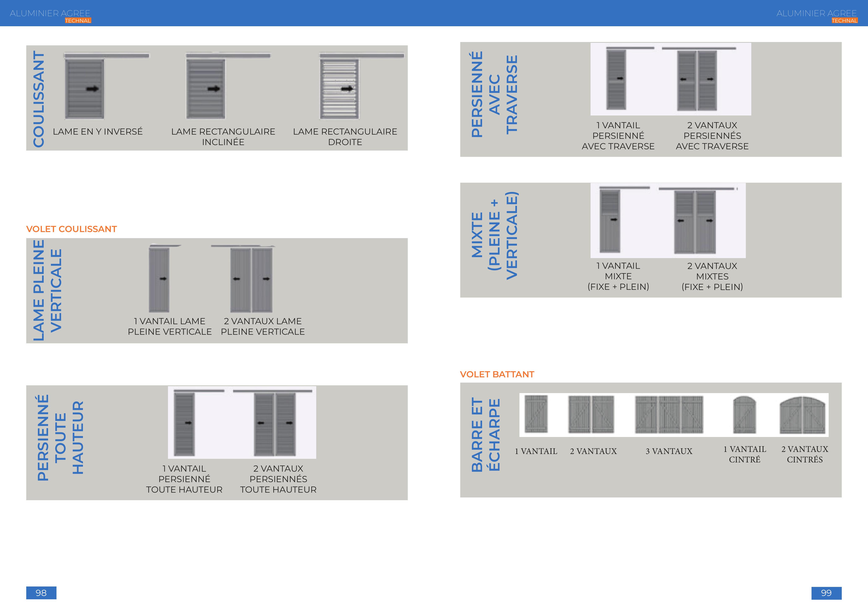Select the 1 vantail persienné avec traverse image
The width and height of the screenshot is (868, 614).
point(616,79)
